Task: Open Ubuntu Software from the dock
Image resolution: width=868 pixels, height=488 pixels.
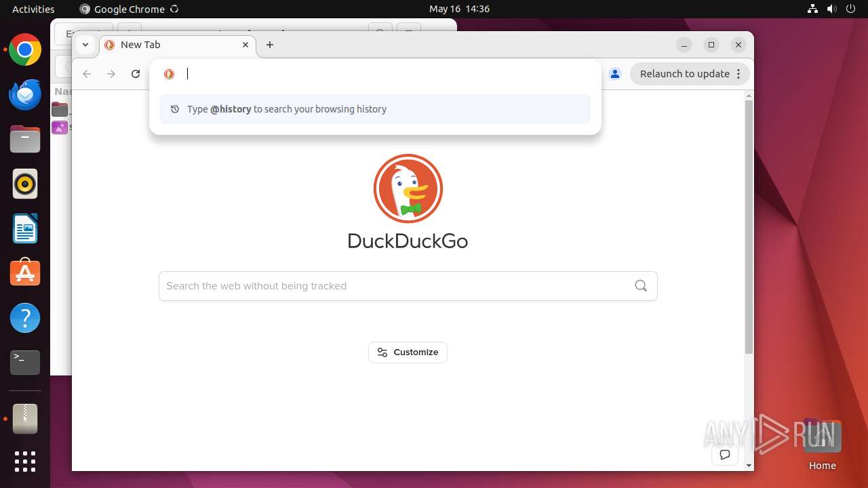Action: point(25,273)
